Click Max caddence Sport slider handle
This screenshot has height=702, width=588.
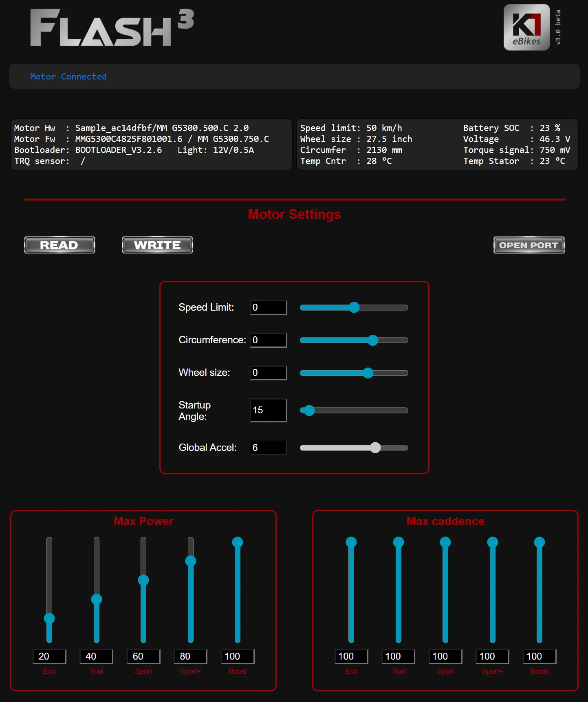(x=445, y=542)
